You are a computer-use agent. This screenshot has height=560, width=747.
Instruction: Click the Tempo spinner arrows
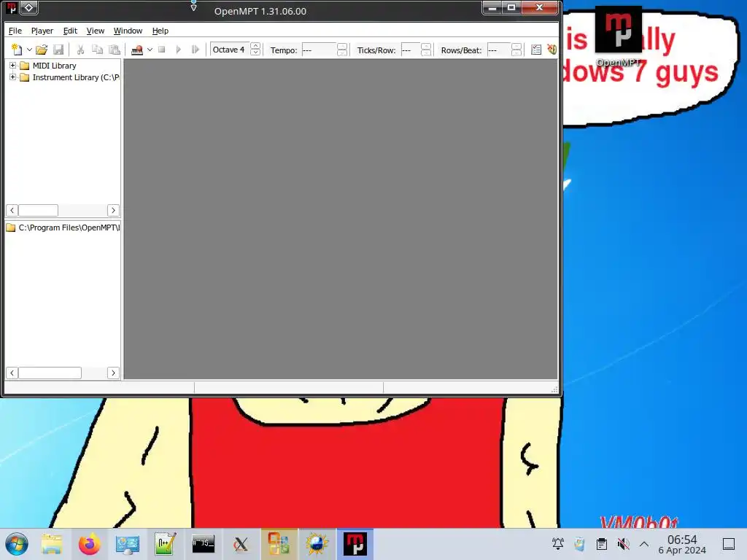click(342, 50)
